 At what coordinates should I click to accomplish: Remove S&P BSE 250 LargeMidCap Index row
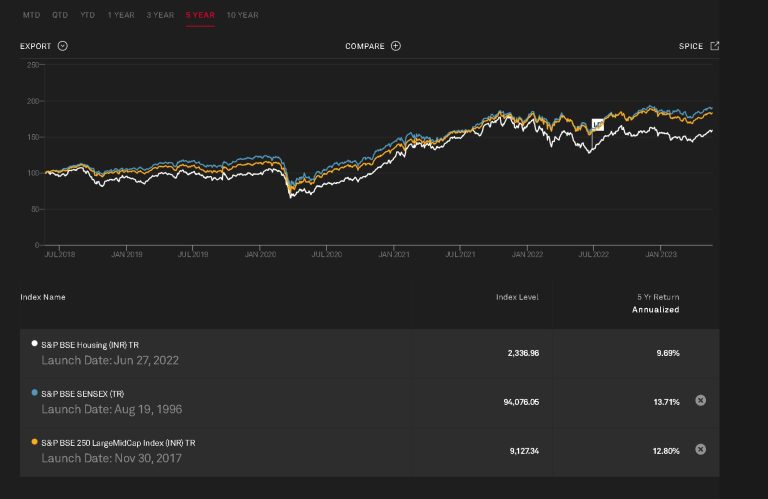click(700, 450)
